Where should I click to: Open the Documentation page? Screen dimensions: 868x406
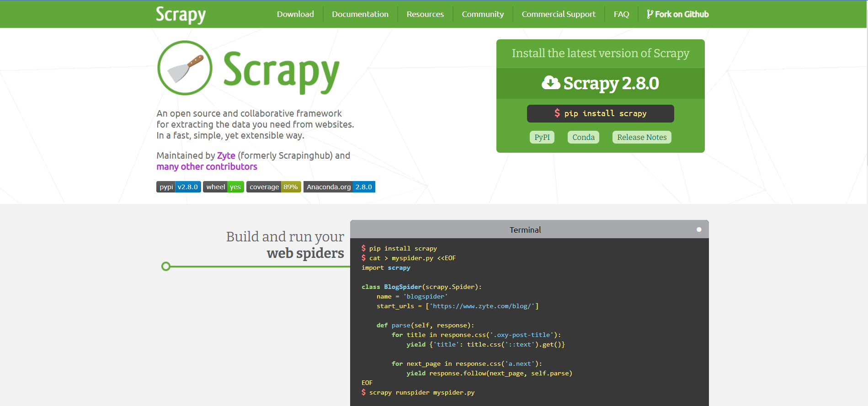pyautogui.click(x=360, y=14)
